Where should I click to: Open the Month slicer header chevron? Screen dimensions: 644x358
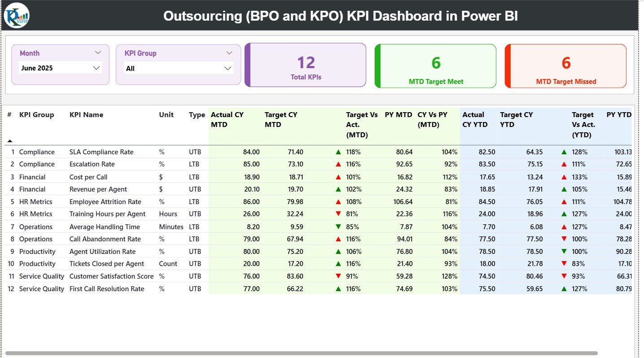click(98, 52)
